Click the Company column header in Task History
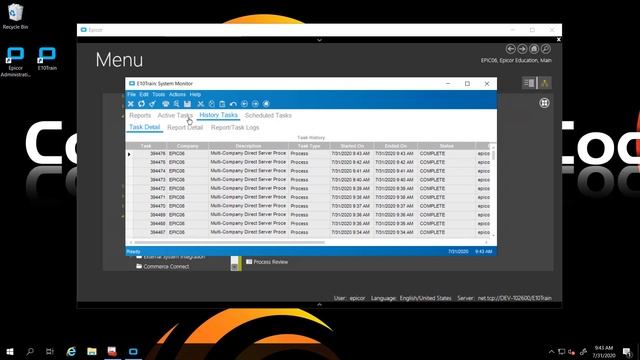This screenshot has height=360, width=640. pyautogui.click(x=188, y=146)
